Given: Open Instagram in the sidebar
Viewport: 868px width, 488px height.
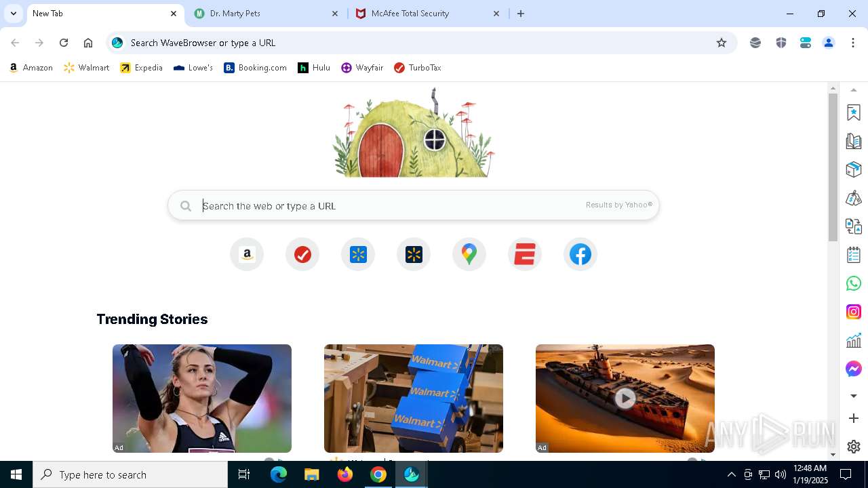Looking at the screenshot, I should tap(854, 312).
